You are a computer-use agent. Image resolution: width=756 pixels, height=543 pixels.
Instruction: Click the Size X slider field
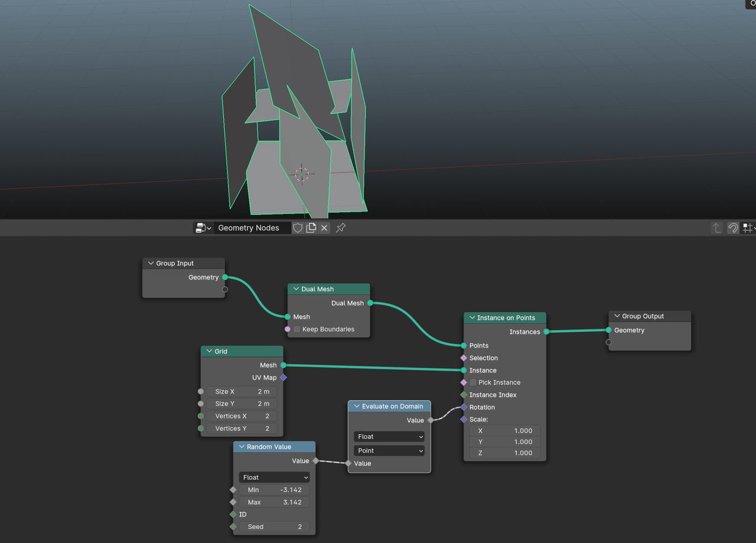coord(242,392)
